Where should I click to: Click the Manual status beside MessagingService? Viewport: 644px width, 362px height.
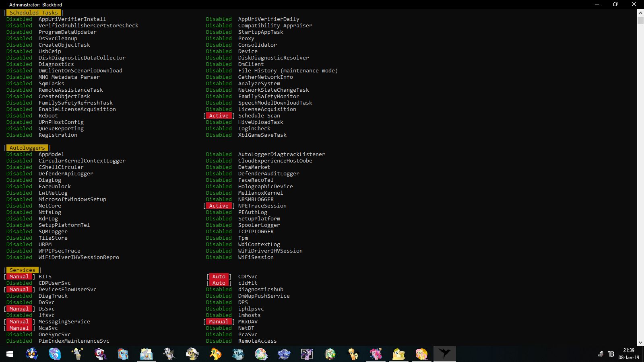[x=19, y=321]
